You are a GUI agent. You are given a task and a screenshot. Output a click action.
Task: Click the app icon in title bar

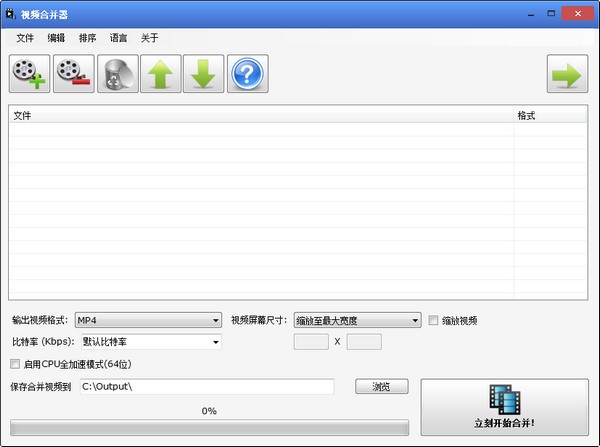pyautogui.click(x=11, y=14)
